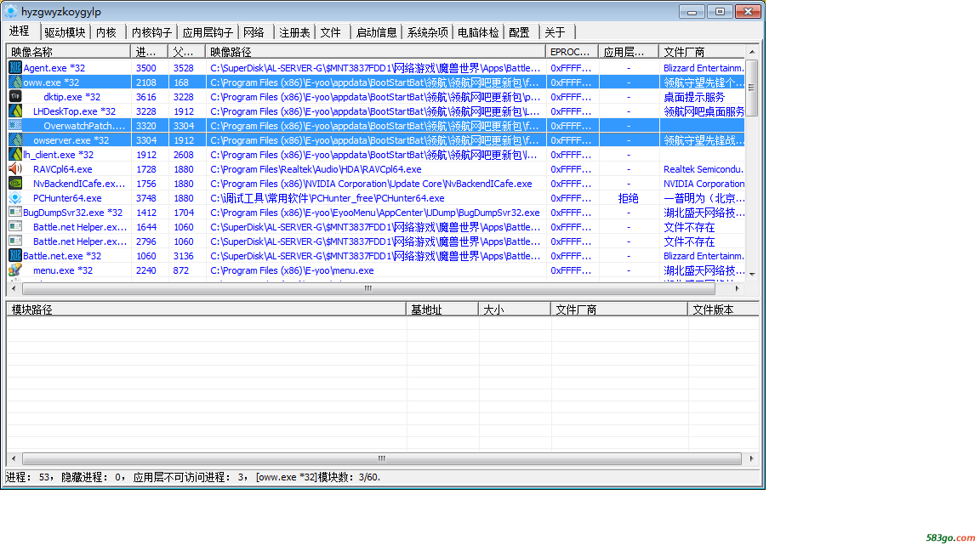Click the process list scroll up arrow

click(x=752, y=51)
